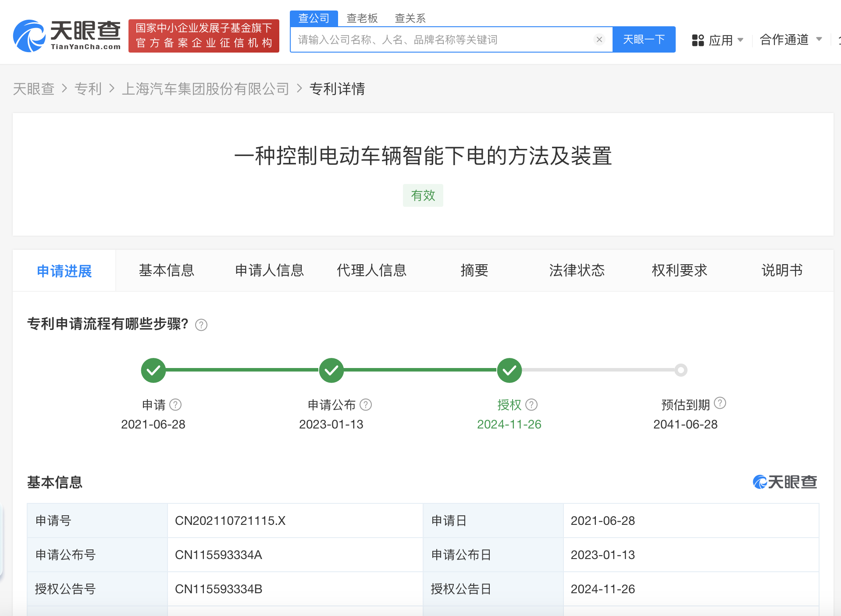Click the help icon beside 申请公布

(366, 404)
